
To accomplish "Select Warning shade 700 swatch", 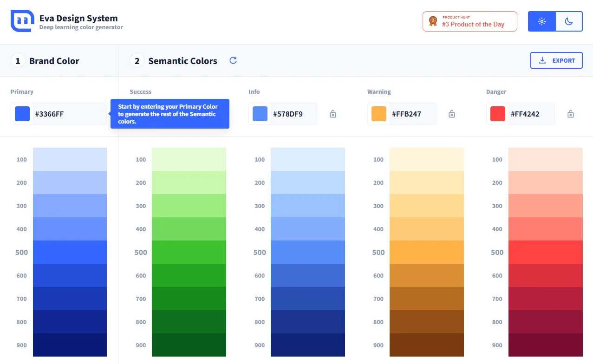I will point(427,299).
